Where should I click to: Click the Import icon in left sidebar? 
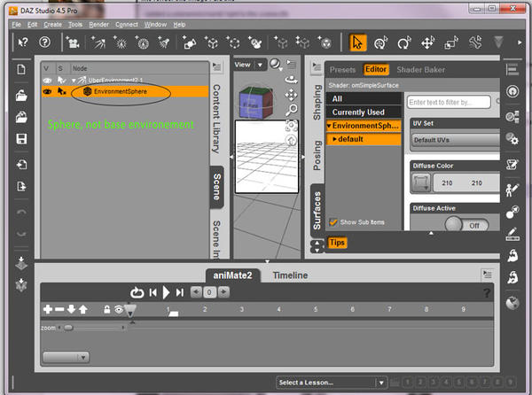pos(21,165)
